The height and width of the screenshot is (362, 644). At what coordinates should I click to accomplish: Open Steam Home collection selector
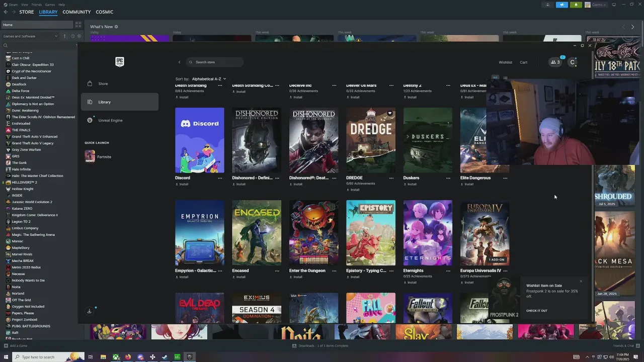(37, 25)
